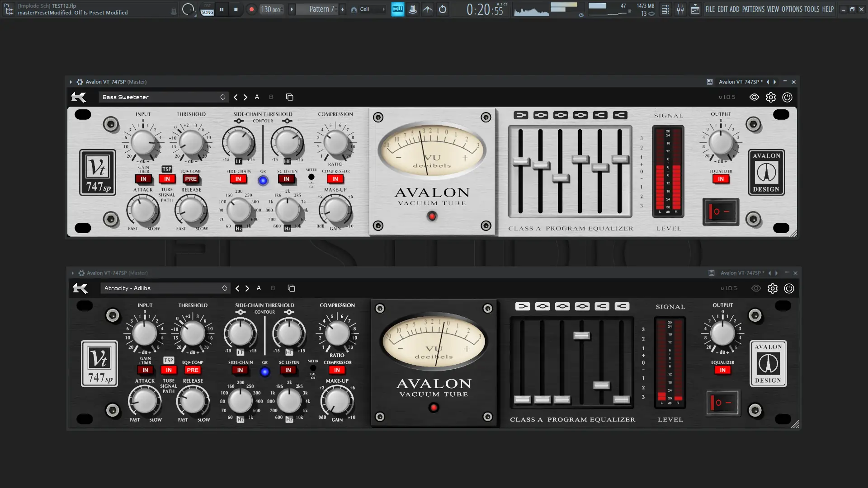
Task: Click the 130.000 tempo field
Action: pos(270,9)
